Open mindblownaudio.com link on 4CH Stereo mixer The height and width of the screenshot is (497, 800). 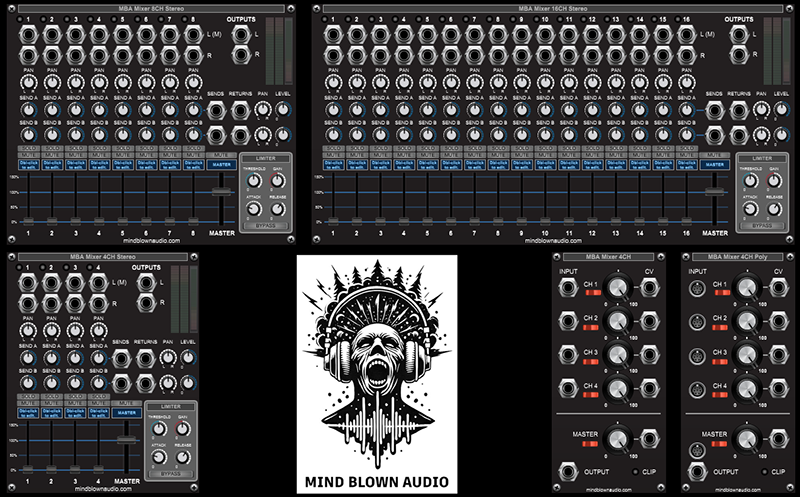[104, 489]
